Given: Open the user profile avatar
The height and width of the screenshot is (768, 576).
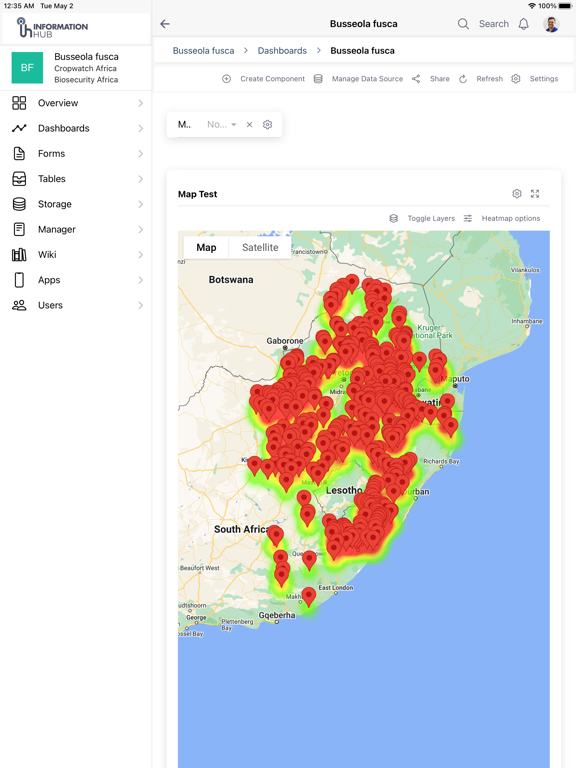Looking at the screenshot, I should (551, 24).
